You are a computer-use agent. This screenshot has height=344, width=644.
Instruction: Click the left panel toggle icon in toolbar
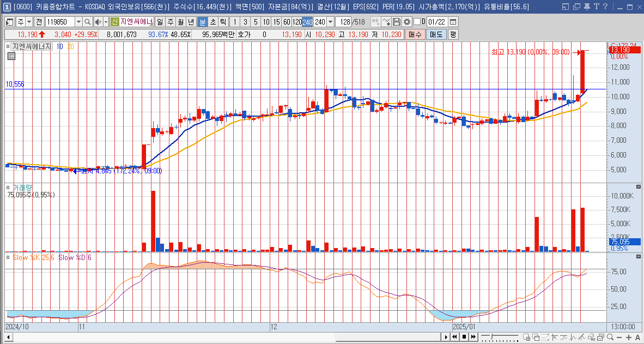(10, 22)
